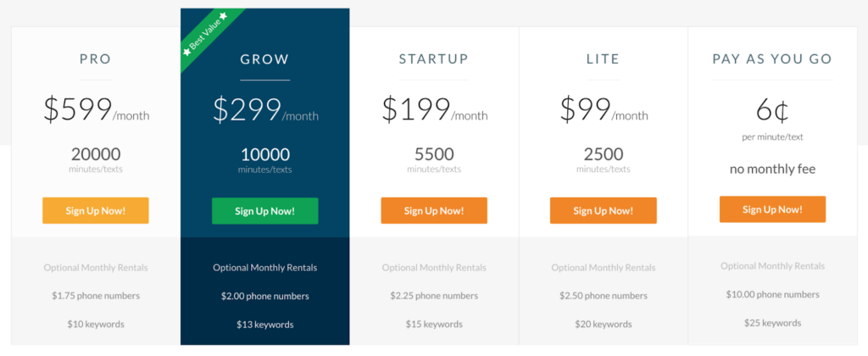This screenshot has height=356, width=868.
Task: Click the no monthly fee text
Action: pyautogui.click(x=772, y=169)
